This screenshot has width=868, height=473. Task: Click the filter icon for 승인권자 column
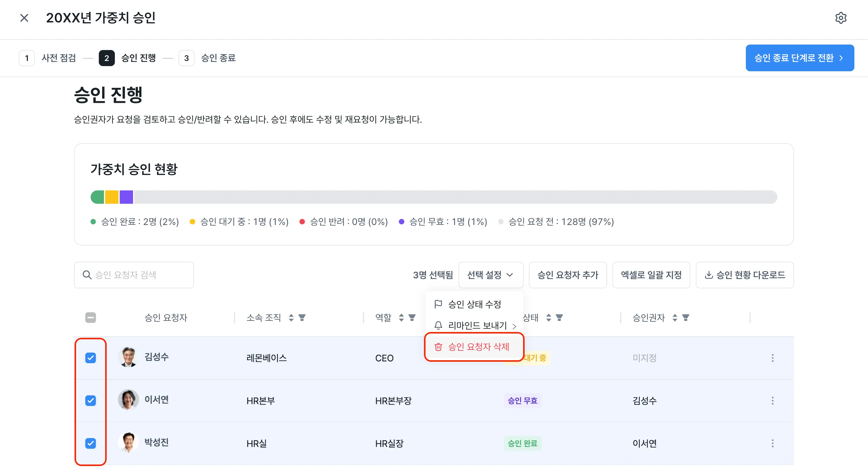[685, 317]
